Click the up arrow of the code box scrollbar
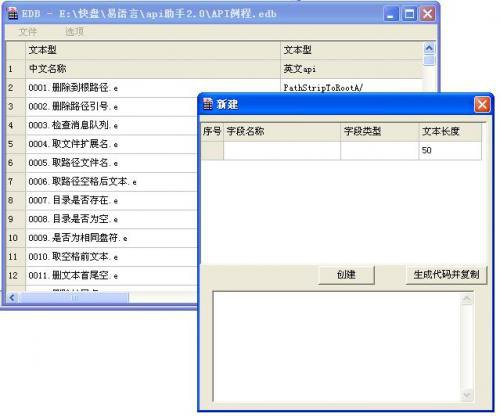 [467, 299]
